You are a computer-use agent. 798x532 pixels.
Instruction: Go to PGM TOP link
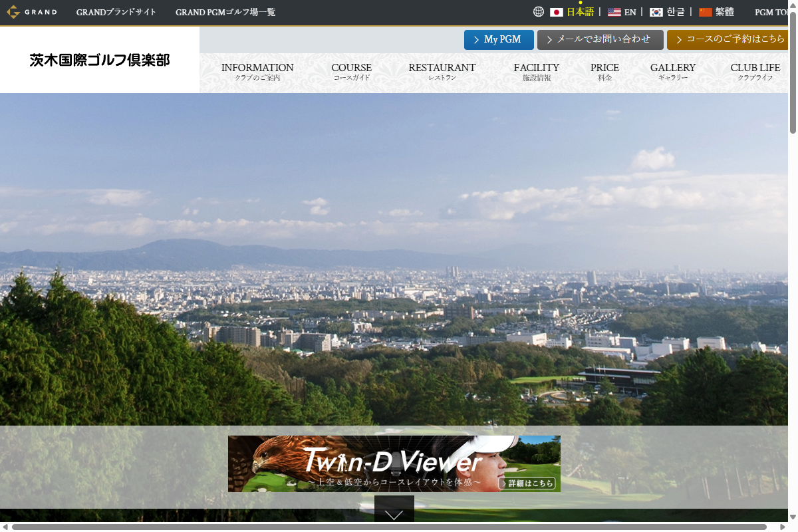(x=771, y=12)
